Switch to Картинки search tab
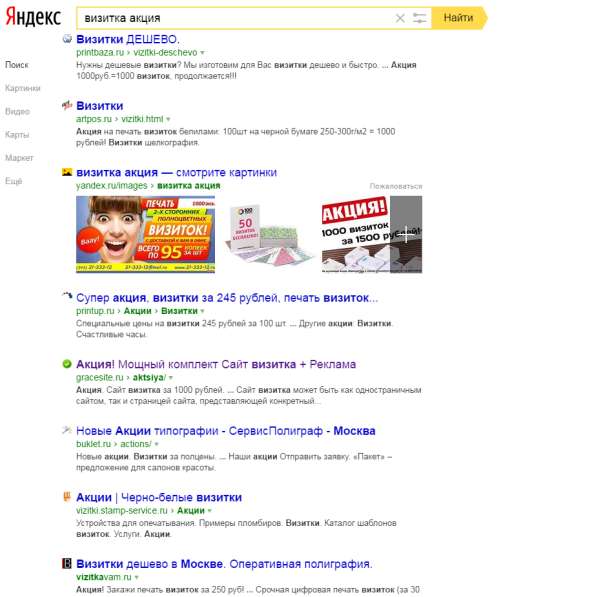 coord(22,88)
